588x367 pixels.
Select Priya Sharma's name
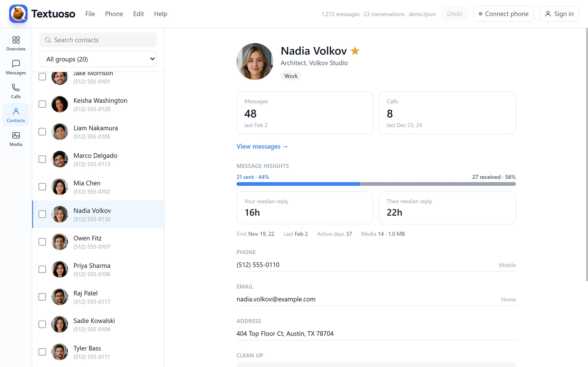[92, 266]
